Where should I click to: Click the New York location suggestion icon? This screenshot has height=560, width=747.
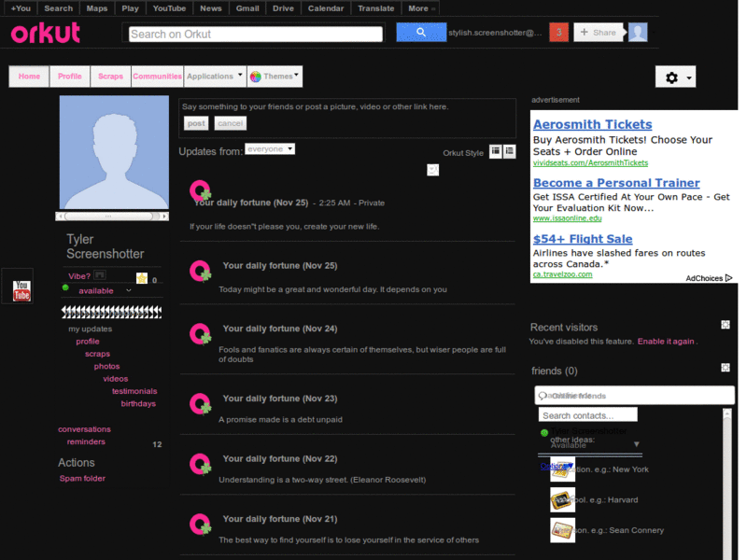tap(563, 469)
